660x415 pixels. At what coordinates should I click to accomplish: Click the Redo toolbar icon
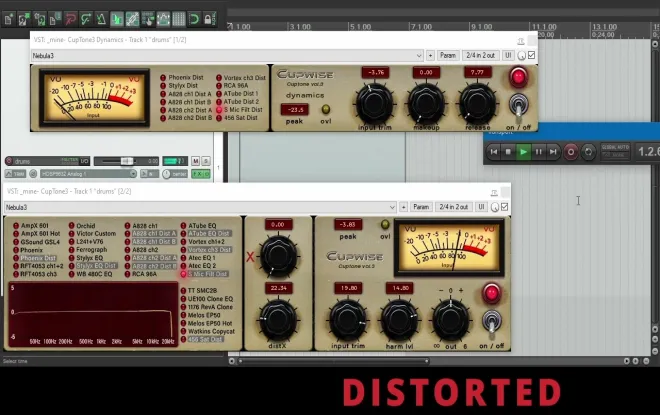click(x=86, y=19)
